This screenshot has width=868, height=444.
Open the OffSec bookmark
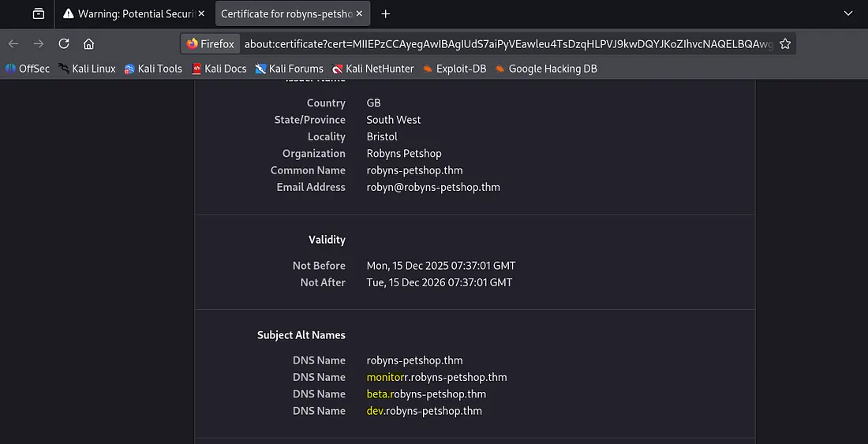click(28, 69)
